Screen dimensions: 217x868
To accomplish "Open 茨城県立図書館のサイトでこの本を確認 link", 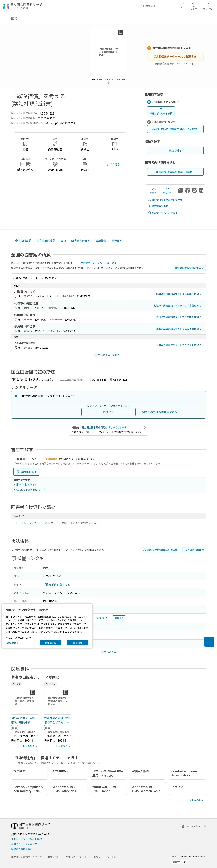I will click(x=179, y=345).
